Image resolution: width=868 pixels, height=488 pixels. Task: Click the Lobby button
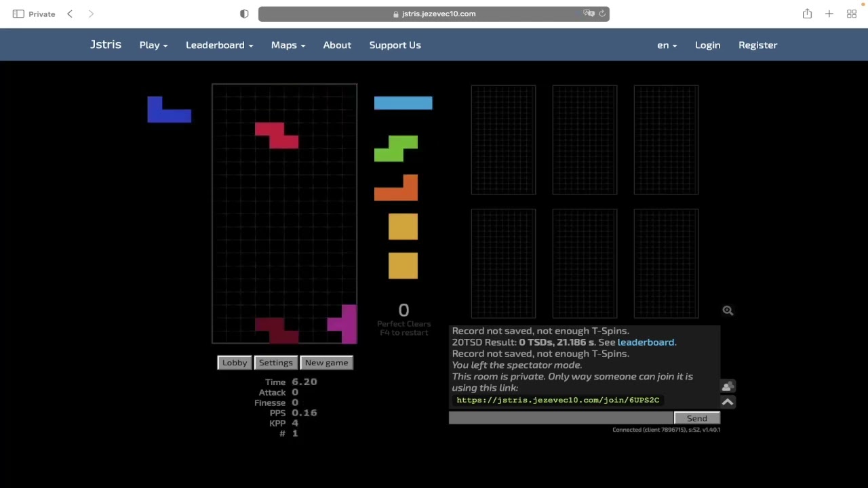[x=235, y=363]
